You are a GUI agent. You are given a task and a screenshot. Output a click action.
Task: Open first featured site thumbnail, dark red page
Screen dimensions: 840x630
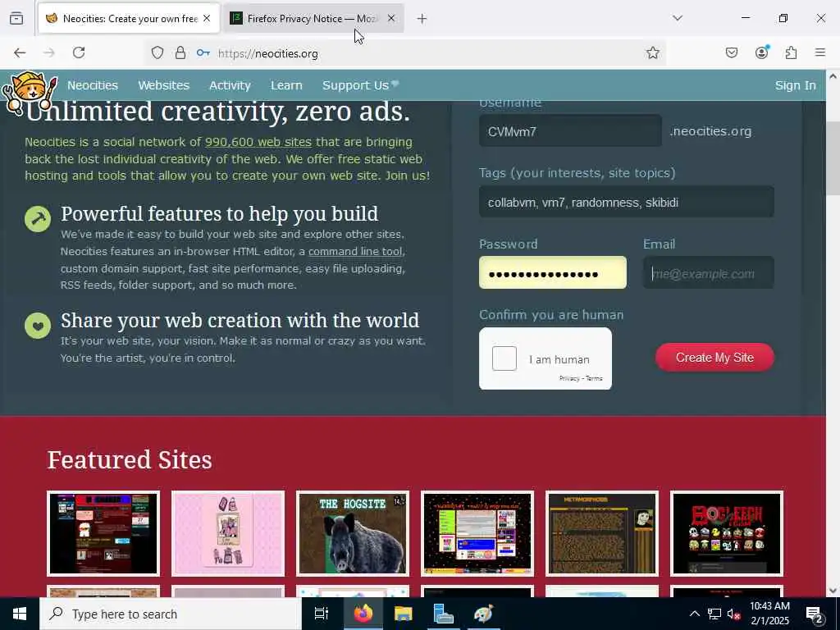tap(103, 533)
